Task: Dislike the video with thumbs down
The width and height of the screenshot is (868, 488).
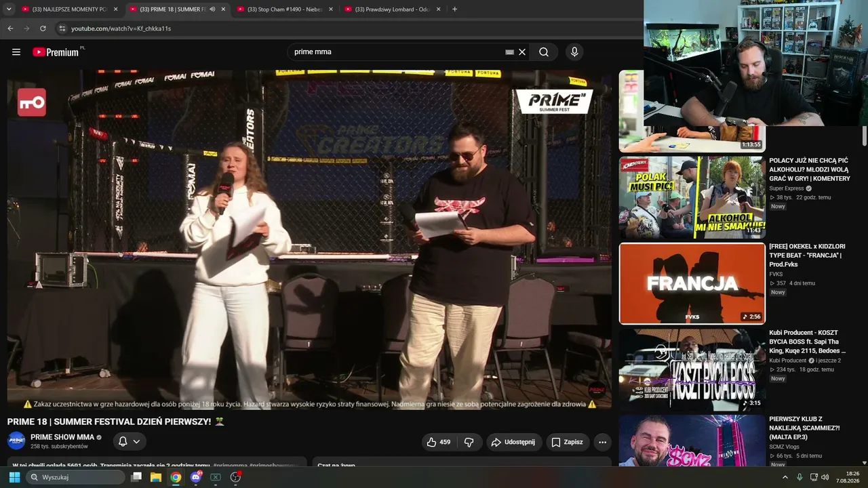Action: [x=469, y=442]
